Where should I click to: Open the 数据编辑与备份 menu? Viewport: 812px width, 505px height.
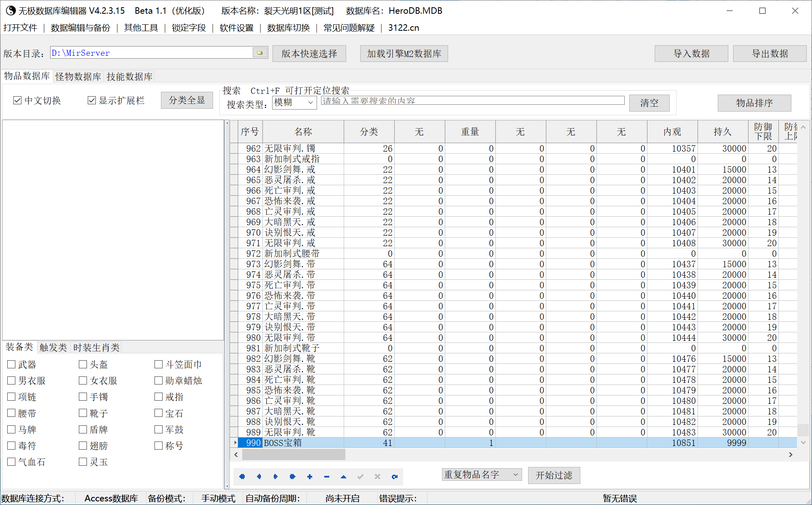point(80,27)
